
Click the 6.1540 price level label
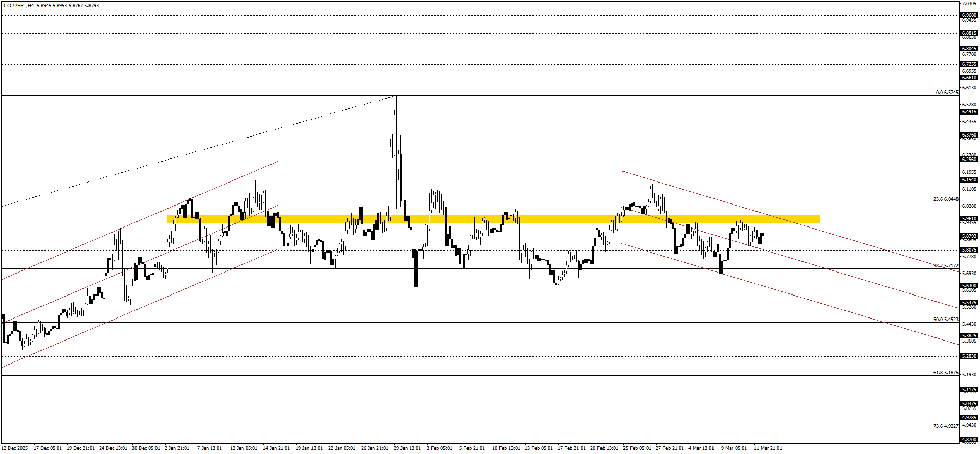969,180
